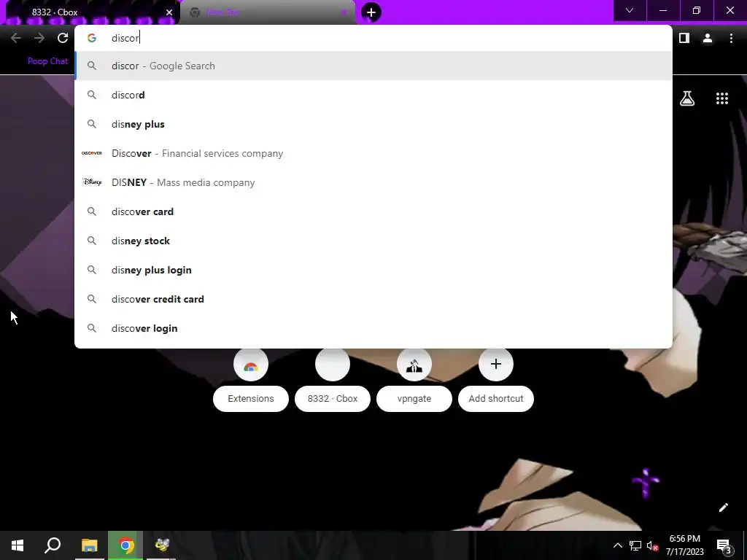Image resolution: width=747 pixels, height=560 pixels.
Task: Customize this page with pencil icon
Action: (723, 507)
